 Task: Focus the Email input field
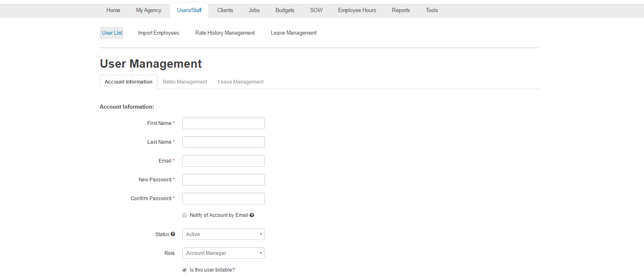(224, 161)
